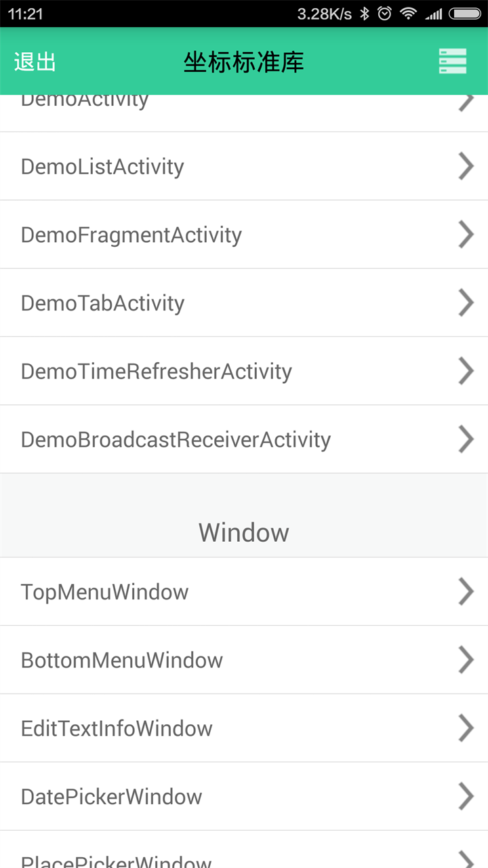
Task: Select the DatePickerWindow row
Action: tap(244, 796)
